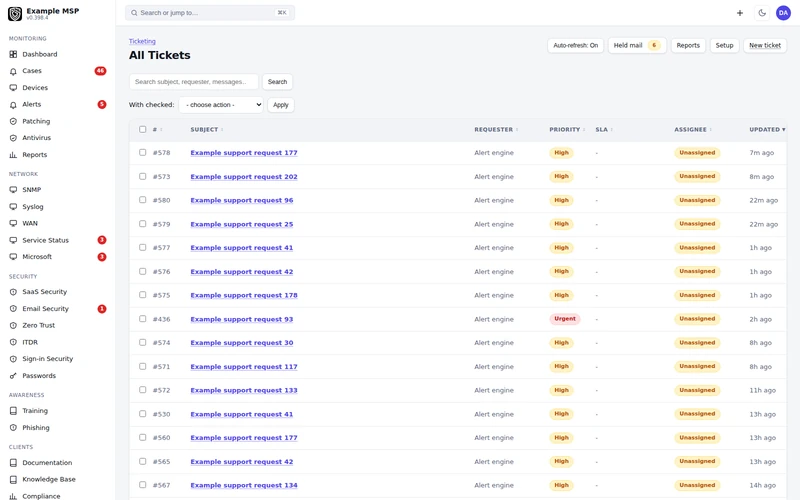Viewport: 800px width, 500px height.
Task: Check the box for ticket #578
Action: point(142,153)
